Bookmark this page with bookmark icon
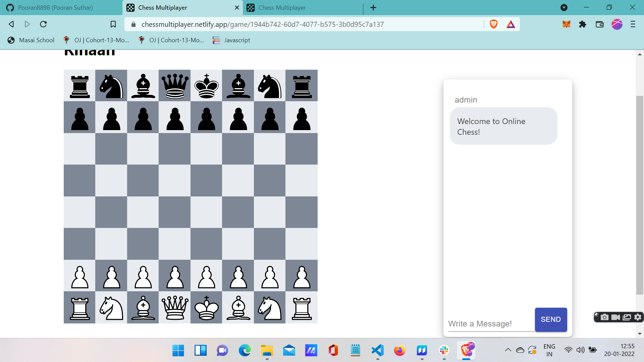 [x=113, y=24]
